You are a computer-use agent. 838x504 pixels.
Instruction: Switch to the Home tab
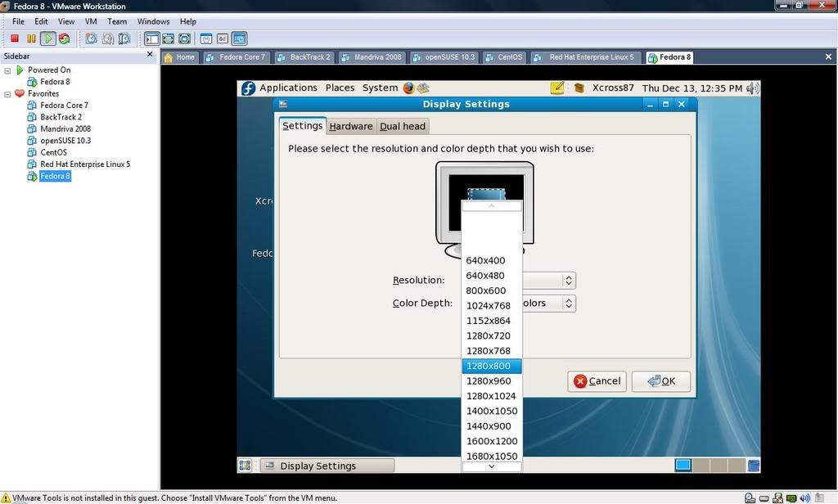click(x=180, y=57)
